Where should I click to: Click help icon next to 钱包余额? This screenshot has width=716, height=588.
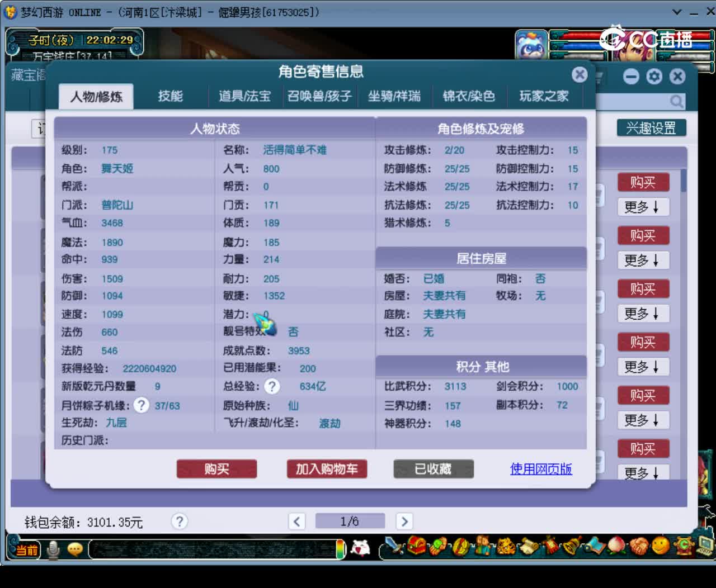pyautogui.click(x=180, y=521)
